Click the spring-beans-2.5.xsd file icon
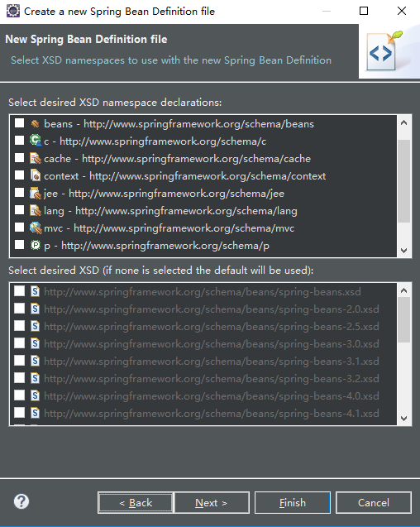Screen dimensions: 420x527 pos(35,326)
